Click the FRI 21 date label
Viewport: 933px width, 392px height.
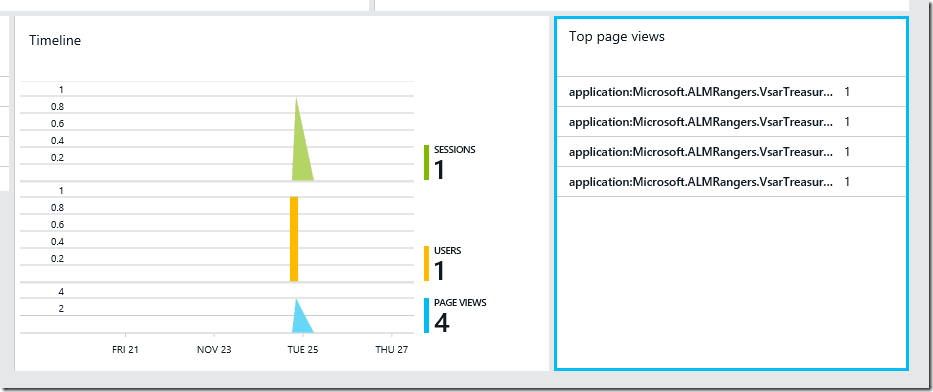(125, 350)
